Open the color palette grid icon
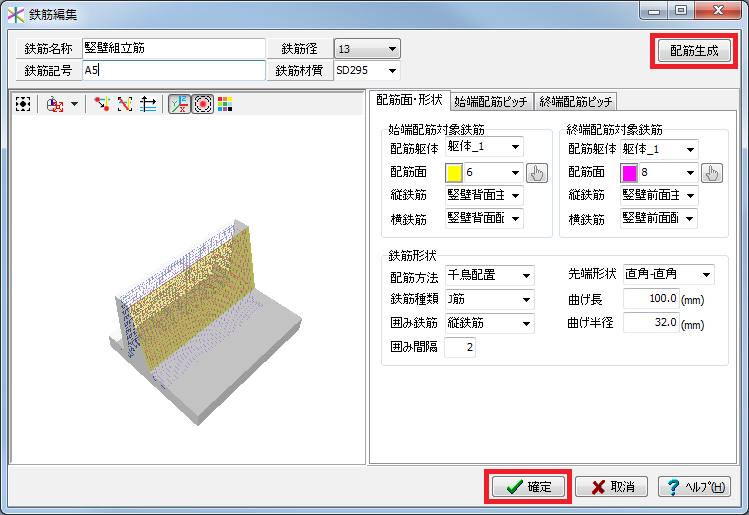 pyautogui.click(x=225, y=104)
